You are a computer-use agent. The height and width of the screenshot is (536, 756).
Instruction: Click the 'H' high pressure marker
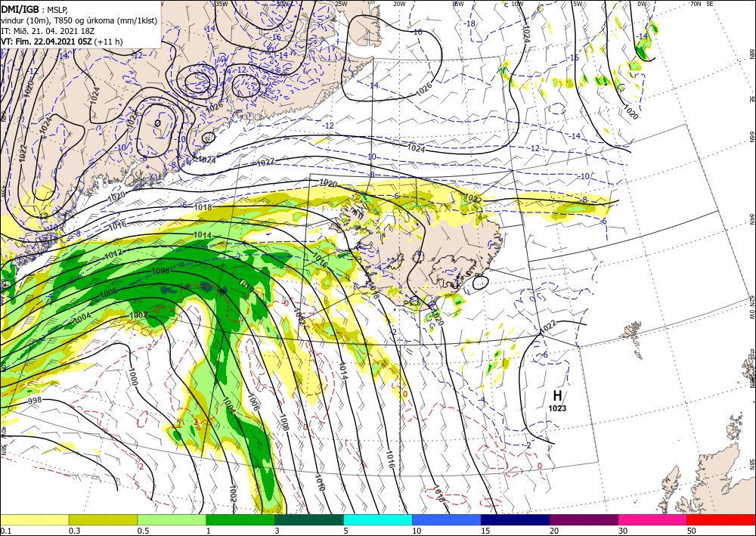pyautogui.click(x=557, y=395)
